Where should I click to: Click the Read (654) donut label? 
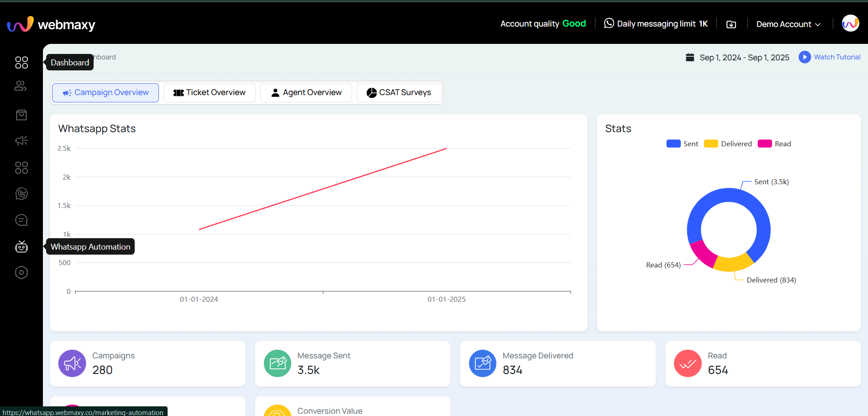click(x=663, y=265)
